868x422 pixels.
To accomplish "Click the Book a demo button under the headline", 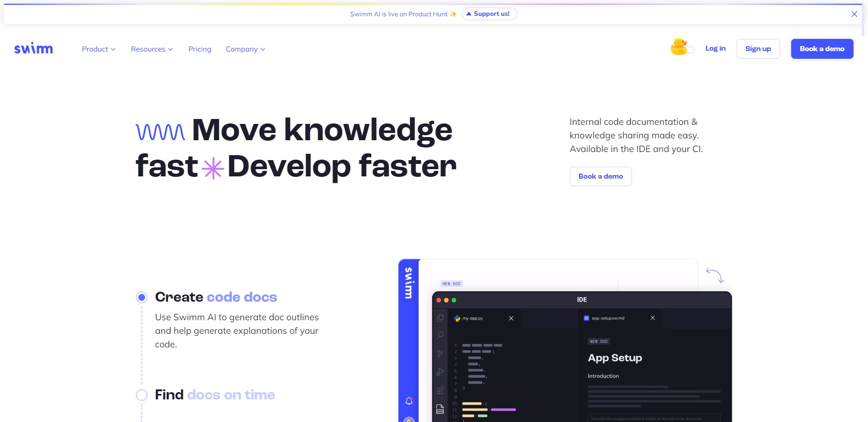I will [600, 176].
